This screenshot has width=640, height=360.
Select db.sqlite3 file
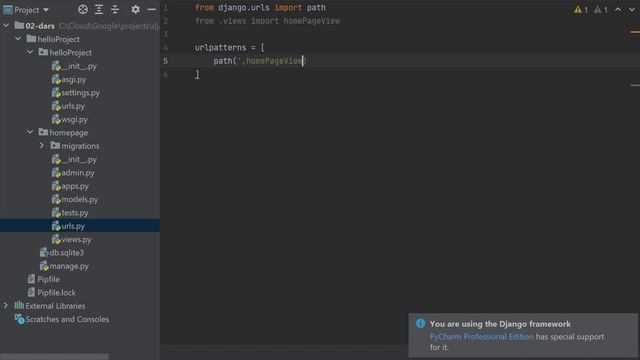point(62,253)
